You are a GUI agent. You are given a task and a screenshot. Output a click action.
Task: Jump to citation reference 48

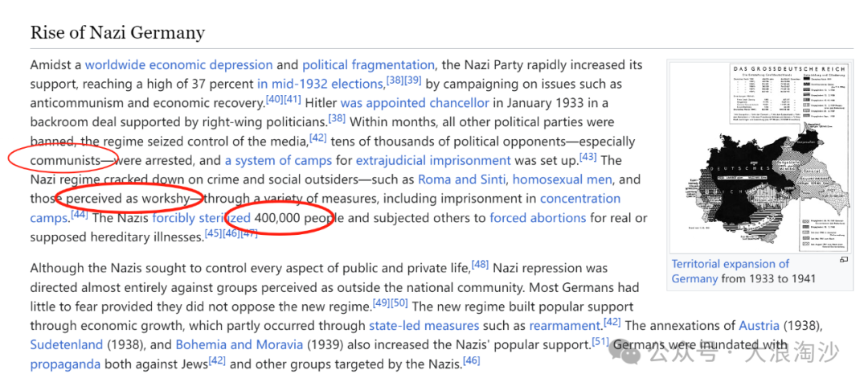point(480,265)
